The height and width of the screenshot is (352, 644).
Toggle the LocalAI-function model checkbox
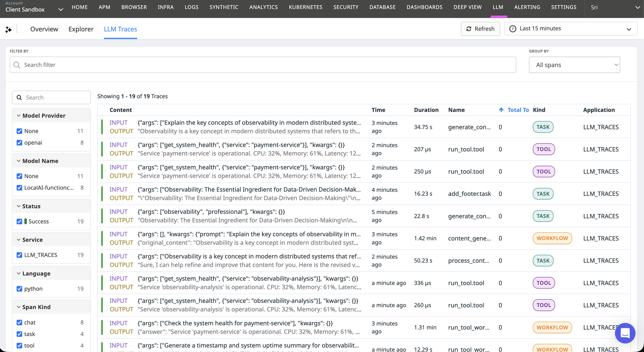[19, 188]
